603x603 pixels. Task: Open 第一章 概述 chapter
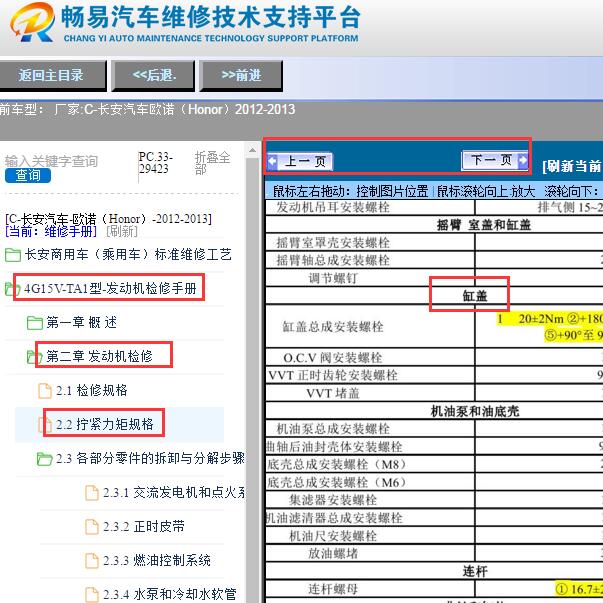click(82, 322)
